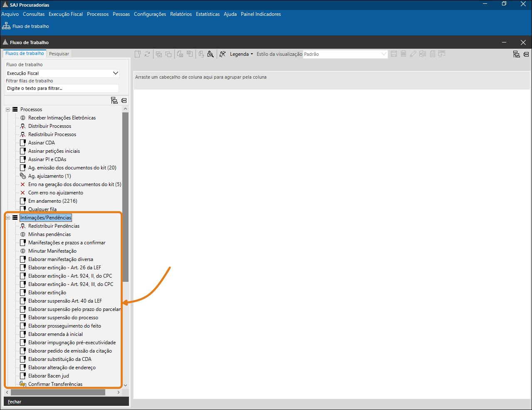Click the Fluxo de trabalho diagram icon
This screenshot has height=410, width=532.
tap(6, 26)
